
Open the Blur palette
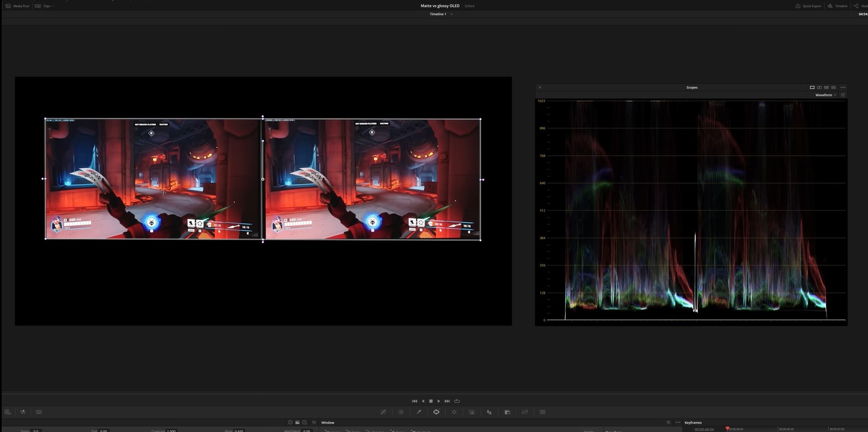point(490,412)
